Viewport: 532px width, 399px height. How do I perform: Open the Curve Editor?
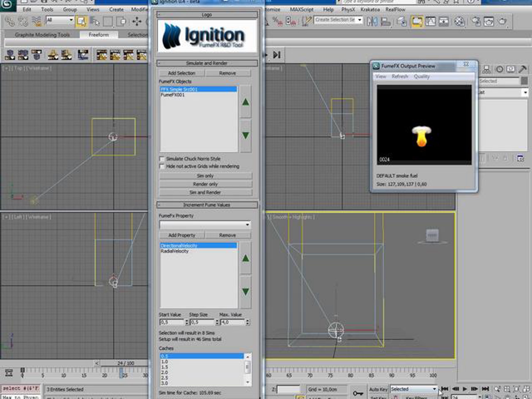(430, 22)
